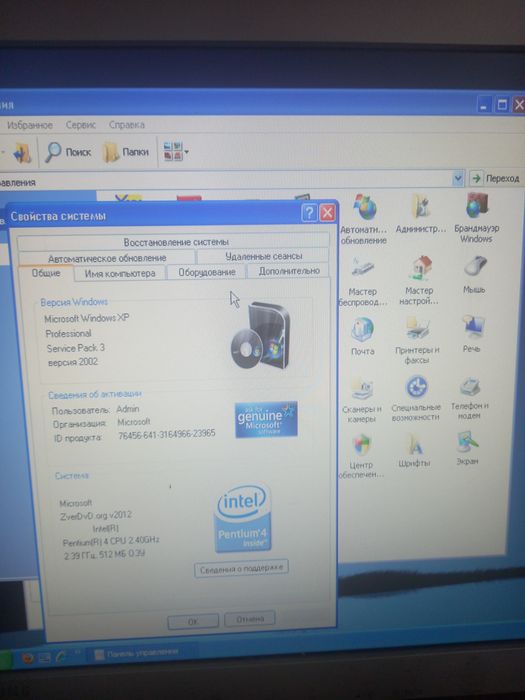525x700 pixels.
Task: Open the Справка menu
Action: tap(127, 125)
